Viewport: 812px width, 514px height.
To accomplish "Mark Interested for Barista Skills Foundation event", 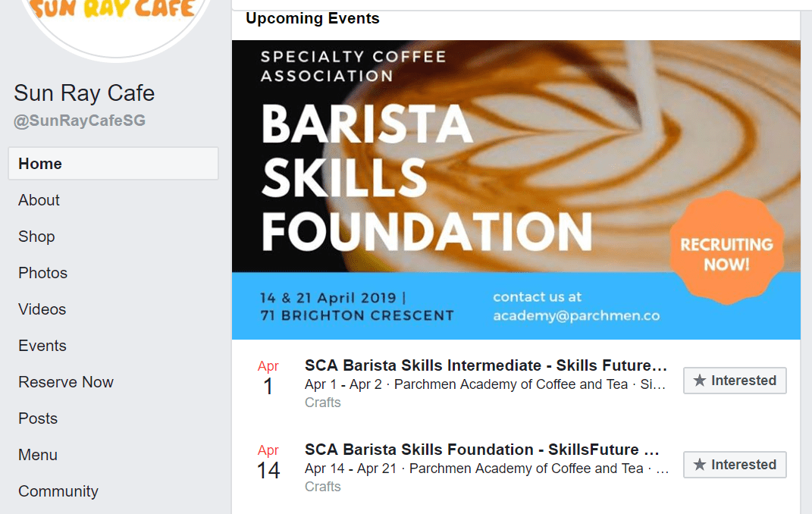I will 734,465.
